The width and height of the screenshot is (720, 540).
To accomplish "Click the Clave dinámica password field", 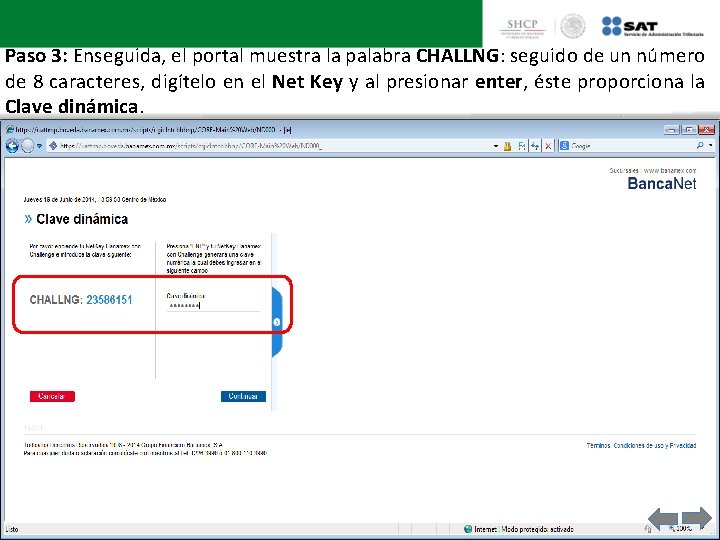I will 213,306.
